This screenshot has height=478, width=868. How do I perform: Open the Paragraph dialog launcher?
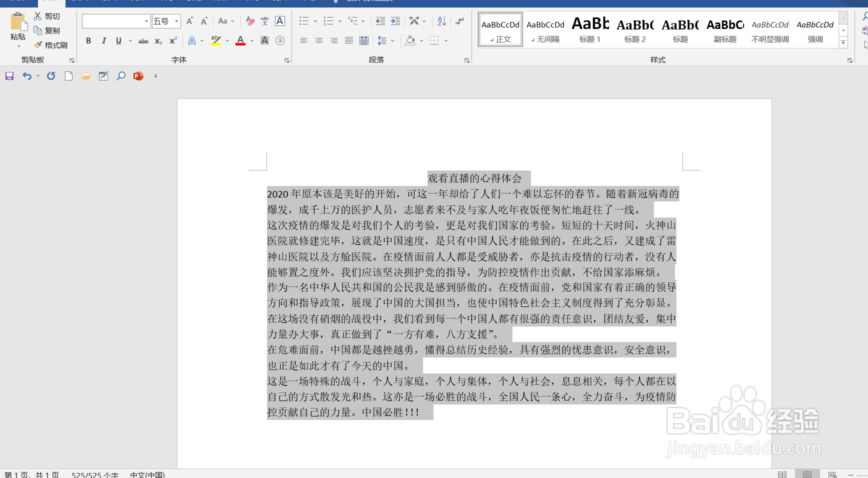467,60
